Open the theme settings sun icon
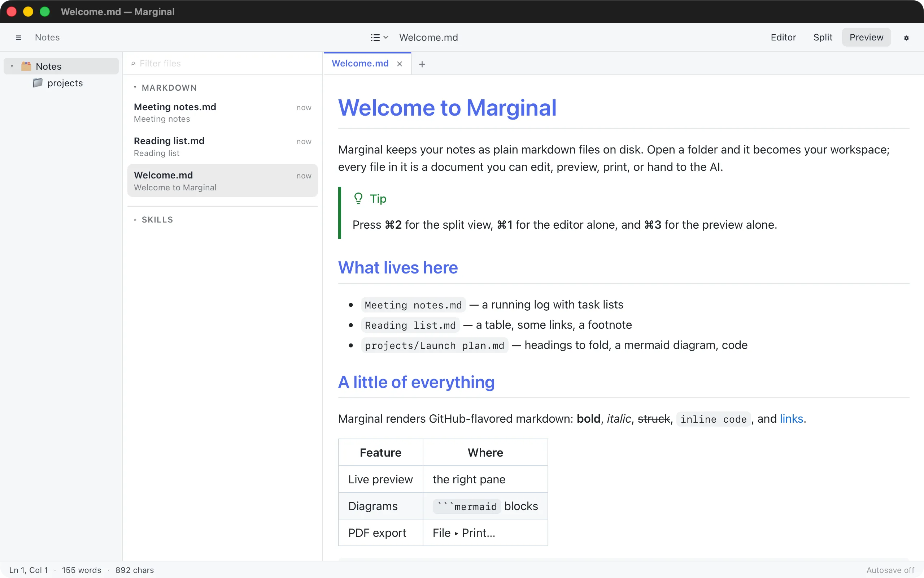 pyautogui.click(x=906, y=38)
